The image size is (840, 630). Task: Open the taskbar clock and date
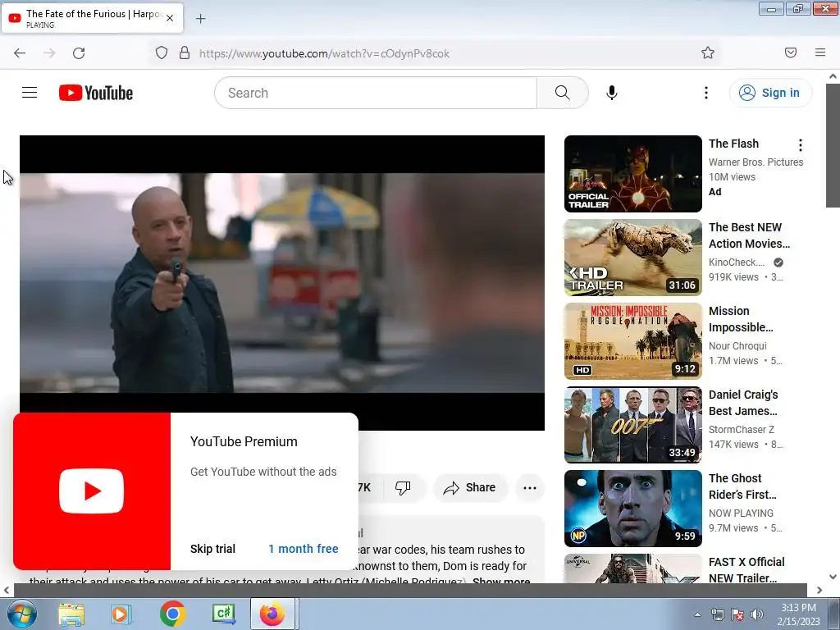coord(798,614)
